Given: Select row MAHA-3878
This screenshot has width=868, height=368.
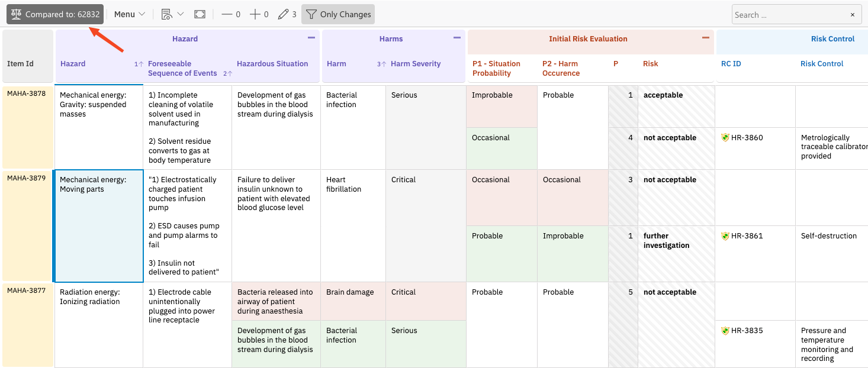Looking at the screenshot, I should click(27, 127).
